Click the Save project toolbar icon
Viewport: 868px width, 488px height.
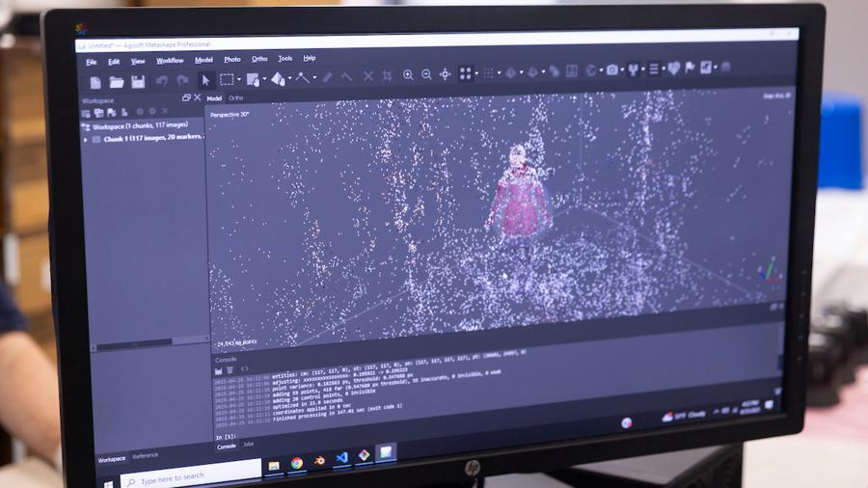coord(138,82)
